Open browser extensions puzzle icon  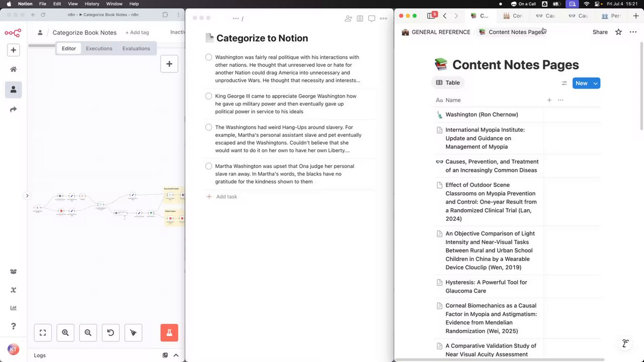tap(165, 15)
